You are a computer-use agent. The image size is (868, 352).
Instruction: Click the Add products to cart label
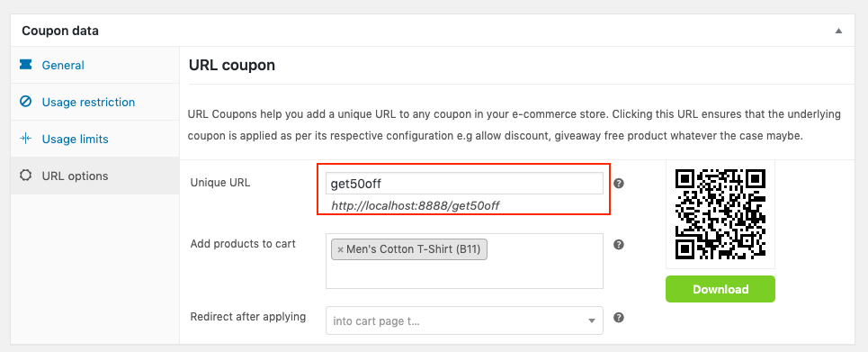click(243, 244)
